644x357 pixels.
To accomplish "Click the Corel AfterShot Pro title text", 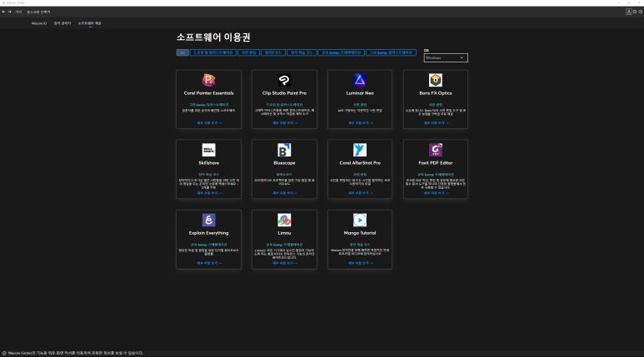I will click(x=360, y=163).
